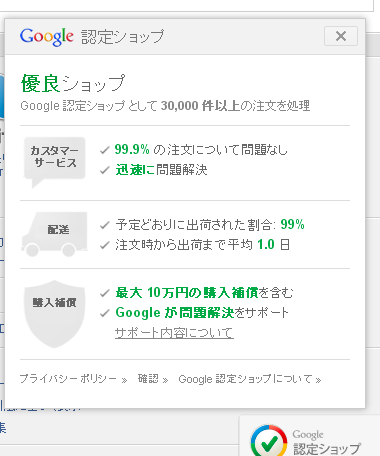
Task: Click the 優良ショップ heading
Action: (x=73, y=83)
